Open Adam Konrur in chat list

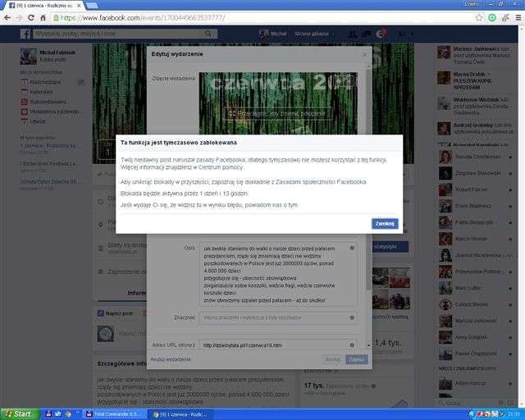[x=475, y=383]
